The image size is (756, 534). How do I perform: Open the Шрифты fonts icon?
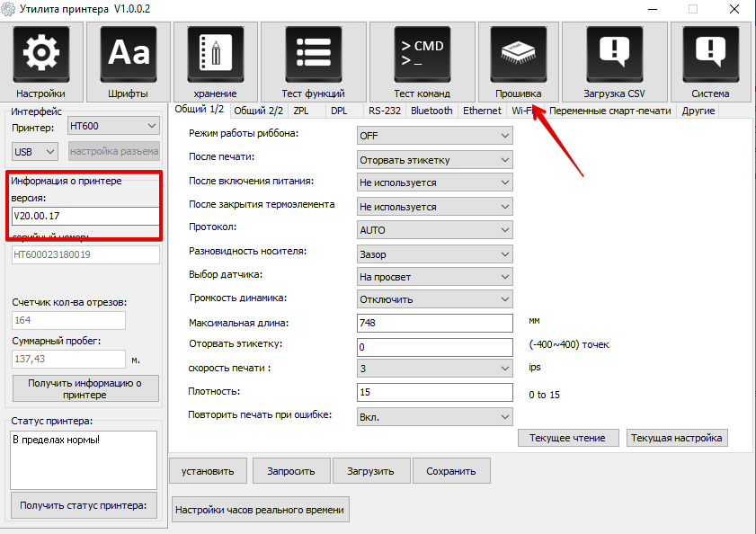[x=128, y=54]
